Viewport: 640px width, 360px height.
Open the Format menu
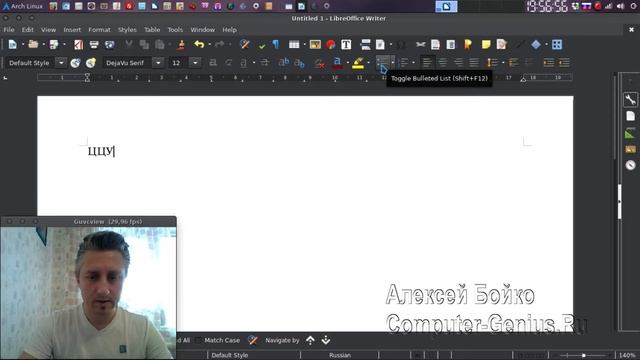click(x=99, y=30)
